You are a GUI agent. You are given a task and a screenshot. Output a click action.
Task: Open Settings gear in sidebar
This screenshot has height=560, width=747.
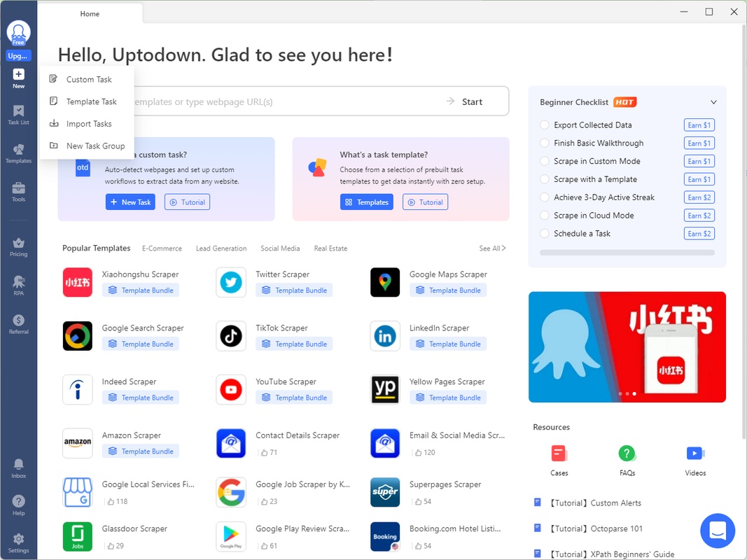(19, 543)
